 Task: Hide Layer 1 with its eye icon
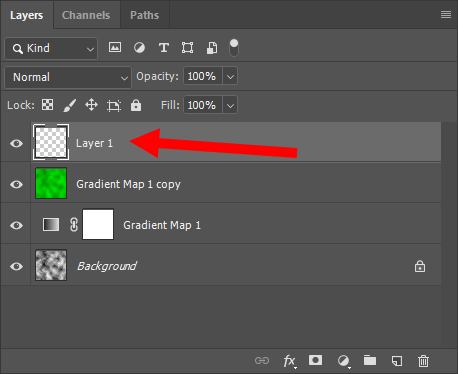pos(16,143)
